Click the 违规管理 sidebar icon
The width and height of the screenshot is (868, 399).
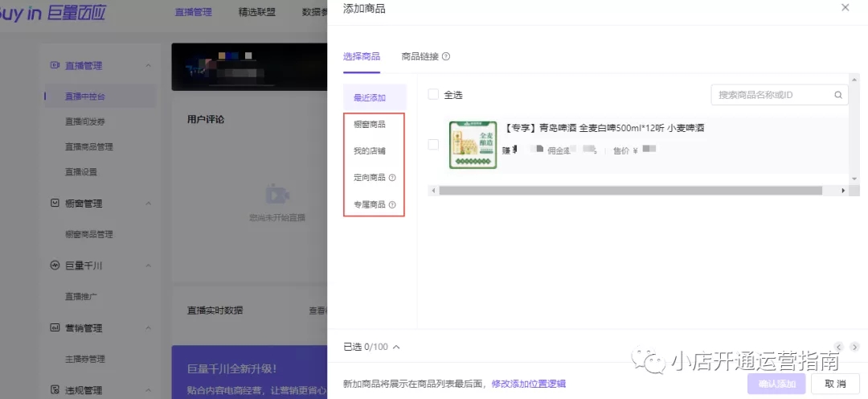click(x=55, y=389)
